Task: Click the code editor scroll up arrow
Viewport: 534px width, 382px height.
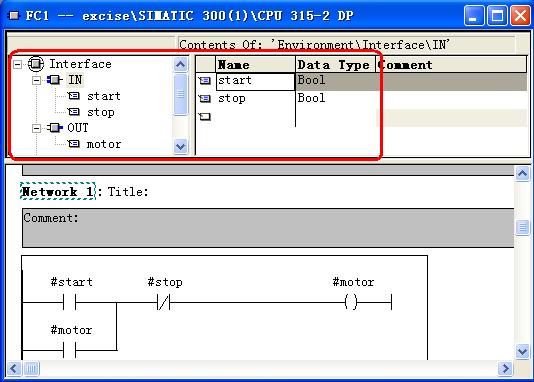Action: click(522, 174)
